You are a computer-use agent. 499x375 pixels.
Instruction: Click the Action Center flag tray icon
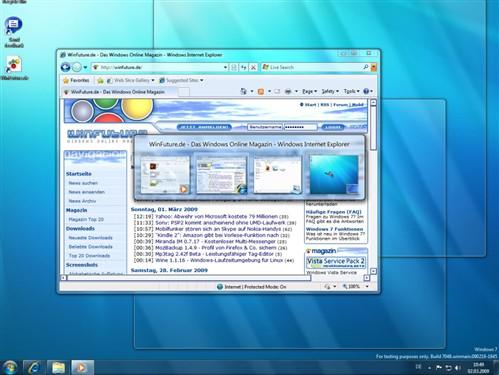tap(439, 367)
